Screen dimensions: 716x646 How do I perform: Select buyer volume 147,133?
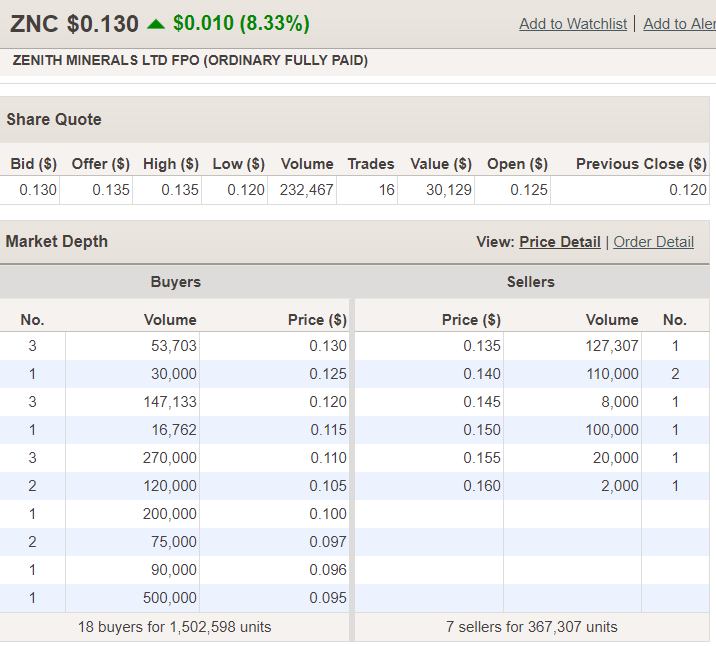pyautogui.click(x=170, y=402)
